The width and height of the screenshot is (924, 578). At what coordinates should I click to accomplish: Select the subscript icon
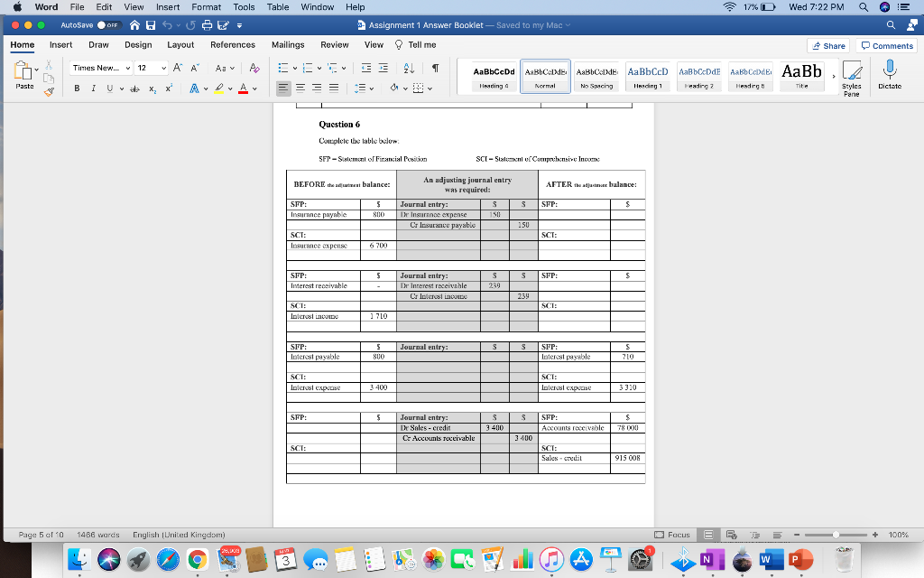pyautogui.click(x=152, y=89)
